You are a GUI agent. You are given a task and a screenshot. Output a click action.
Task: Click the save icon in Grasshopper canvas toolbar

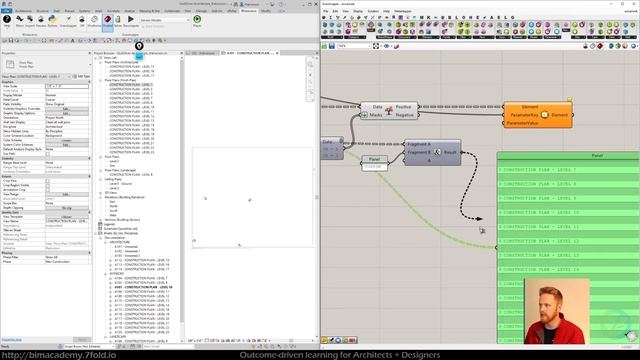[x=332, y=46]
